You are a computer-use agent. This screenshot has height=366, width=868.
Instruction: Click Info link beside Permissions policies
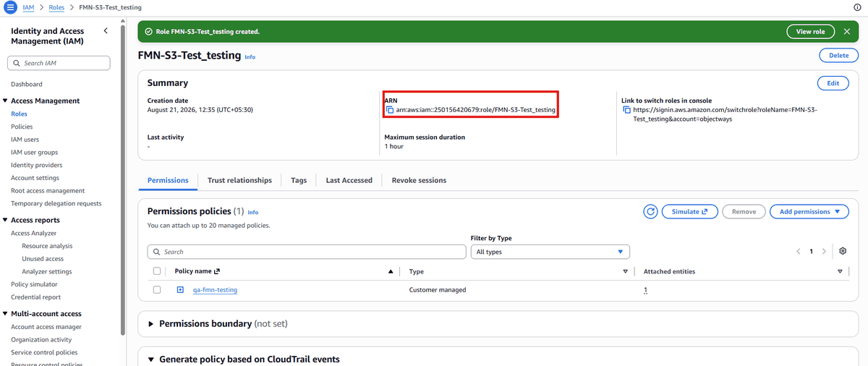click(252, 213)
